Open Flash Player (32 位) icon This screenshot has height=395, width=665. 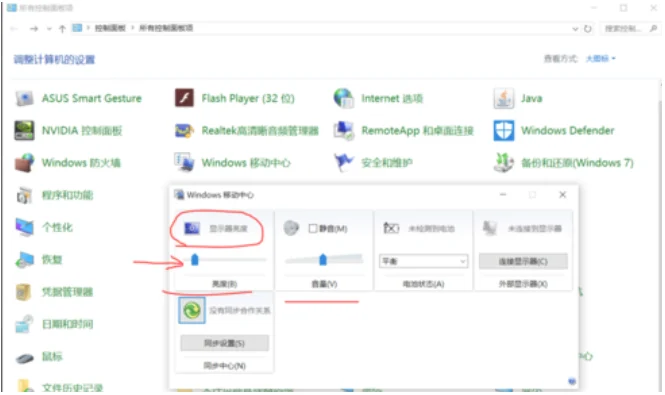[184, 98]
